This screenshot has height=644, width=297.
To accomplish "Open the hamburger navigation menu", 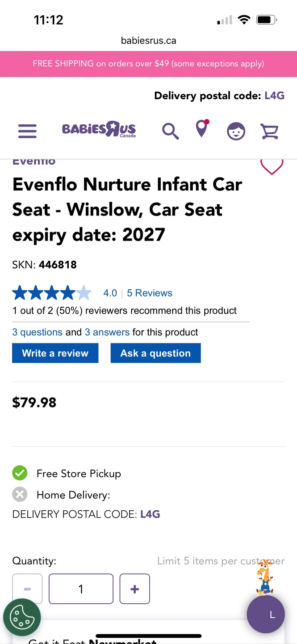I will pos(27,131).
